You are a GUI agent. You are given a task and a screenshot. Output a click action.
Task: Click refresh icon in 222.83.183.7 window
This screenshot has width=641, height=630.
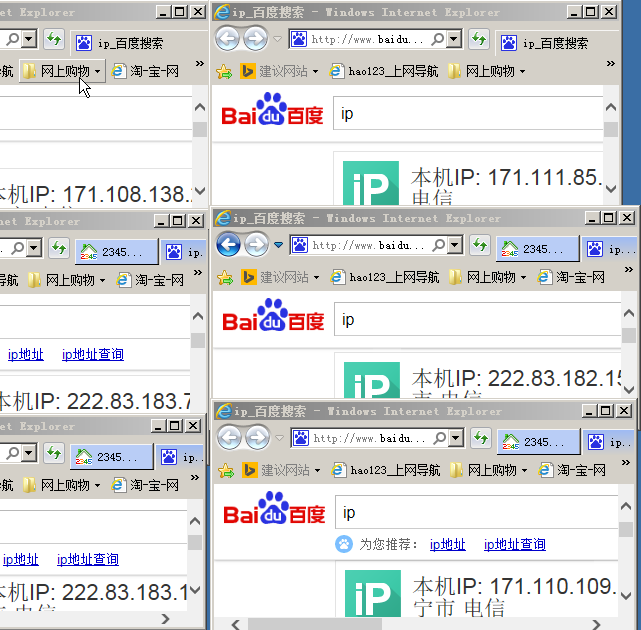point(59,248)
